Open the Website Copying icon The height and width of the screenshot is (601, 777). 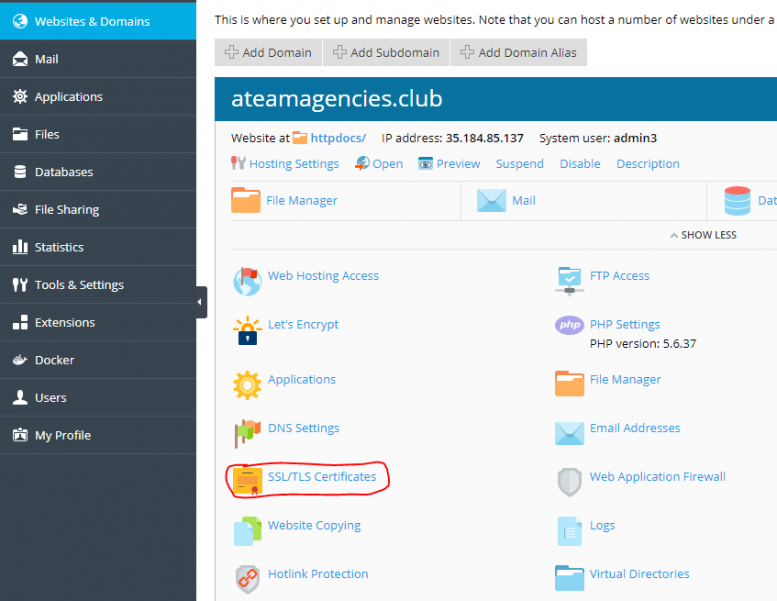[247, 530]
